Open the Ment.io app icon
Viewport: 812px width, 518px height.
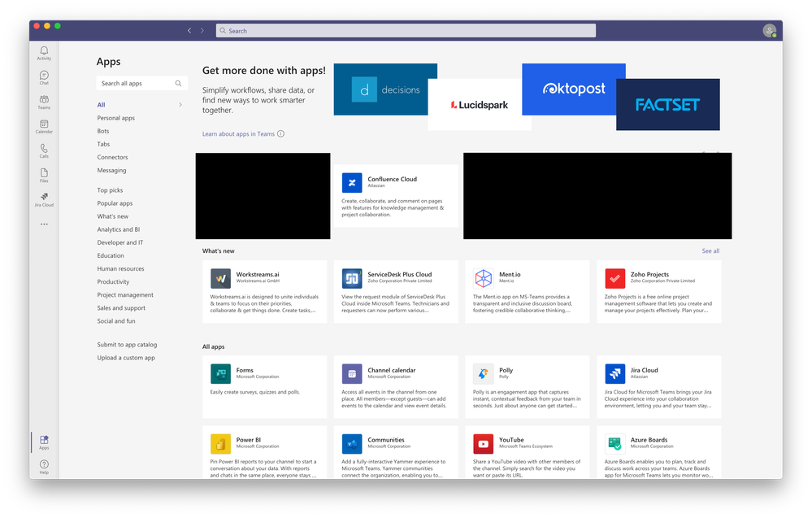(483, 278)
